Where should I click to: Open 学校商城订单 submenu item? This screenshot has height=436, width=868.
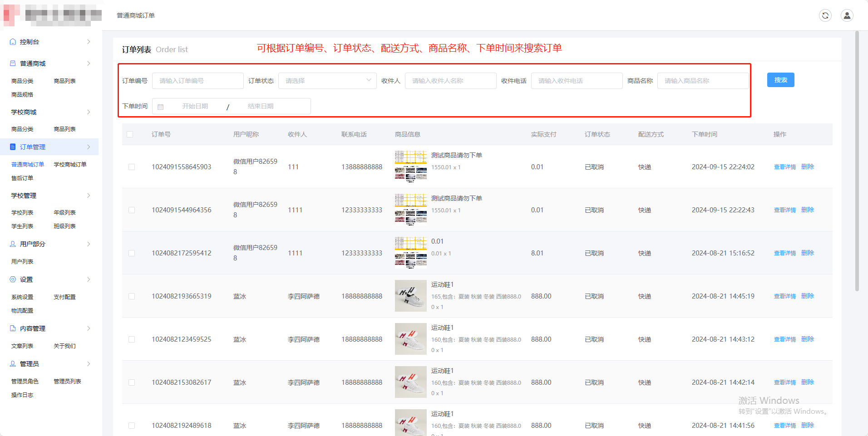coord(70,165)
